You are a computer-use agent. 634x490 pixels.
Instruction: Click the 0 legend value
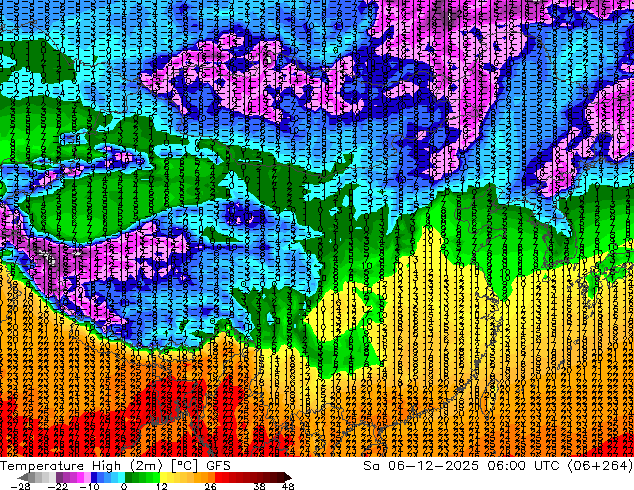tap(124, 486)
